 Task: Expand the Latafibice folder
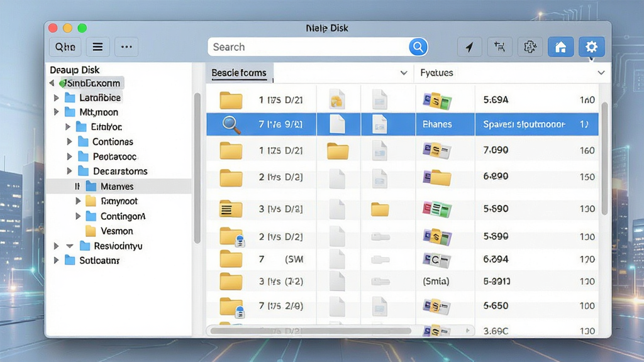pyautogui.click(x=57, y=97)
